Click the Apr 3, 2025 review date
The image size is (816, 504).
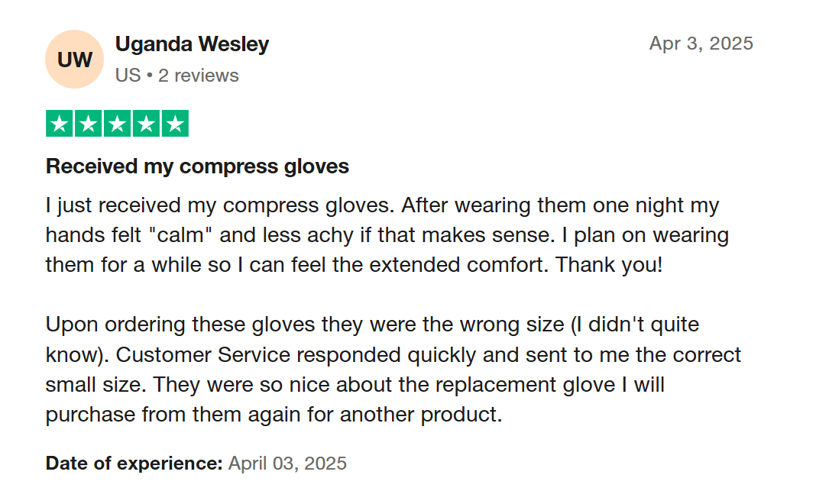[x=701, y=44]
